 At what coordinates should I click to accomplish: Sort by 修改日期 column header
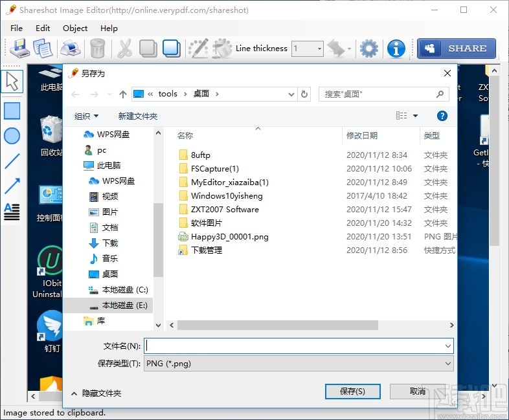(x=361, y=135)
